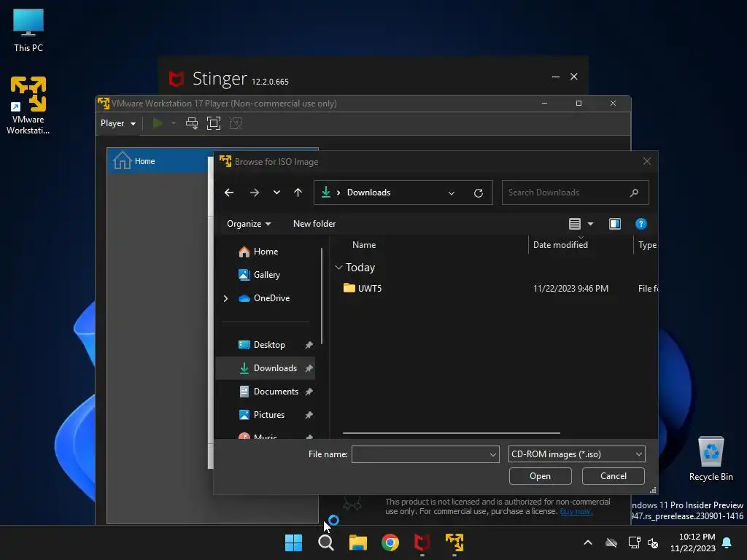The image size is (747, 560).
Task: Click the OneDrive cloud tray icon
Action: click(611, 542)
